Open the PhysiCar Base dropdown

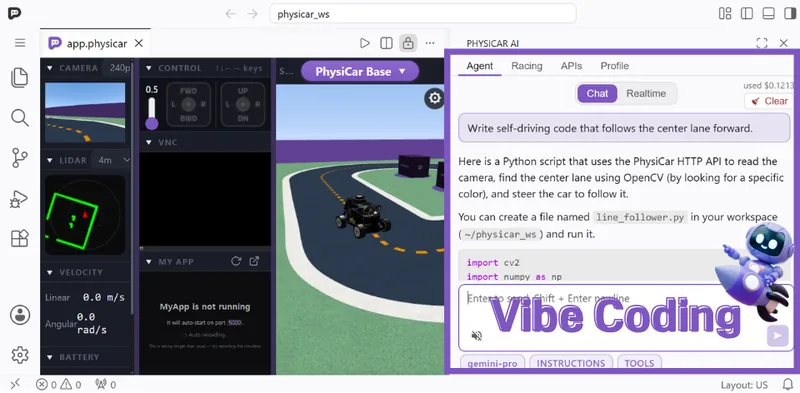pos(360,71)
